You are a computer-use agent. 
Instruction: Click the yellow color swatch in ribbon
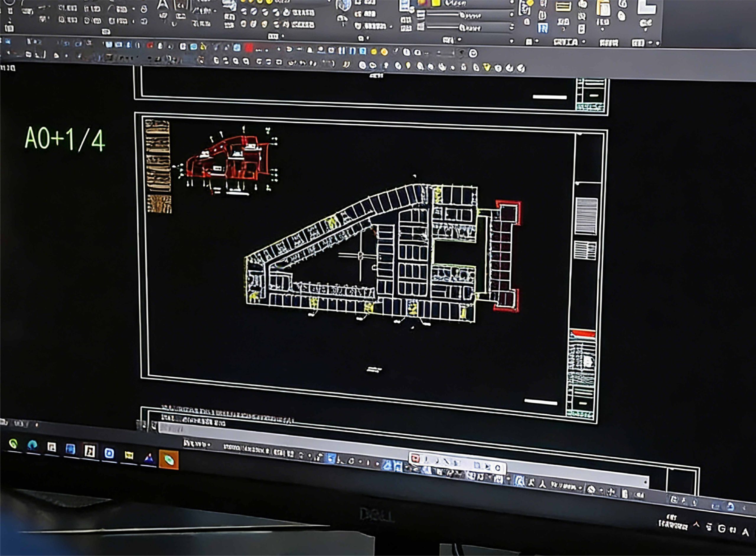(x=436, y=3)
